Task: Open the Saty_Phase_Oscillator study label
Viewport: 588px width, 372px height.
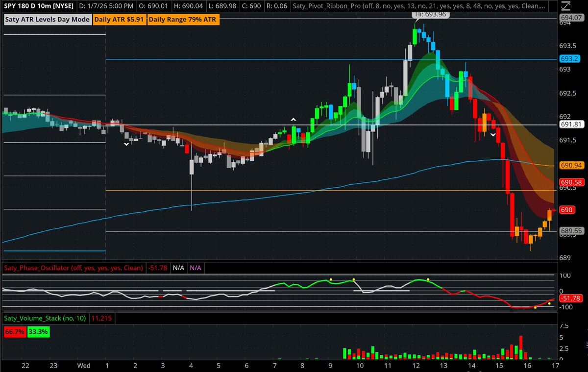Action: pyautogui.click(x=73, y=268)
